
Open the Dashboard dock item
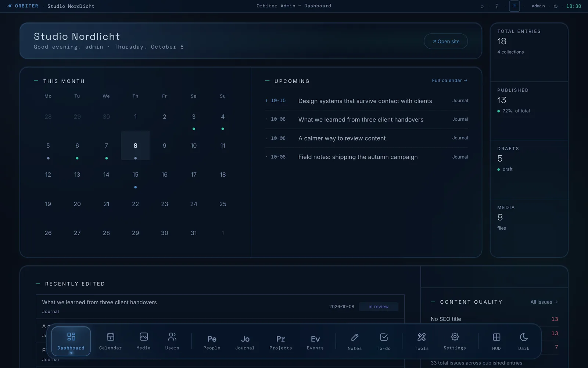pos(71,341)
